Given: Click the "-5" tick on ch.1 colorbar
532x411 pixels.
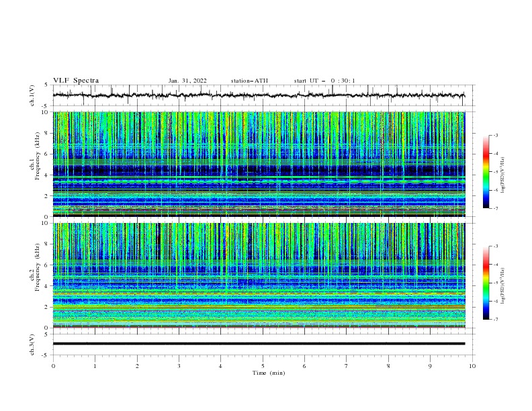Looking at the screenshot, I should (x=495, y=172).
